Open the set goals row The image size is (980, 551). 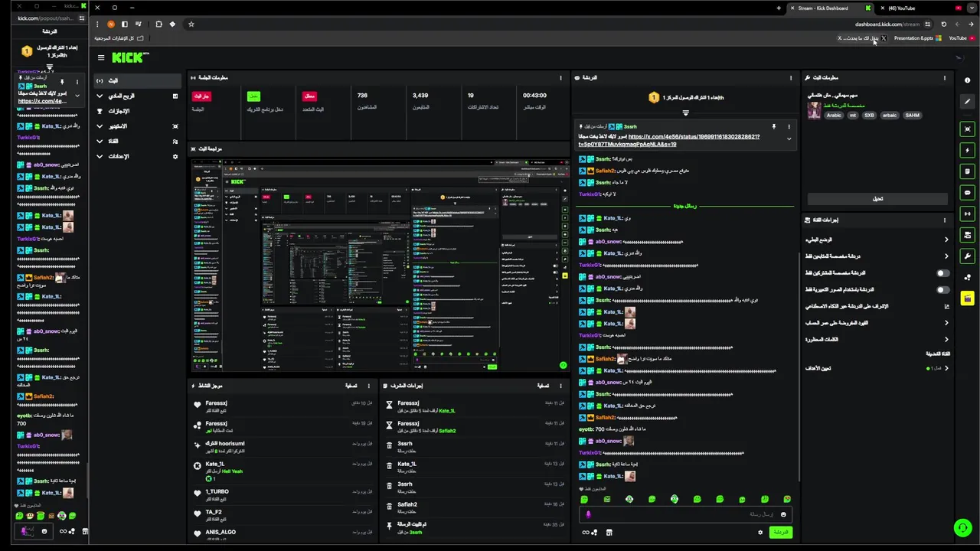(x=877, y=368)
